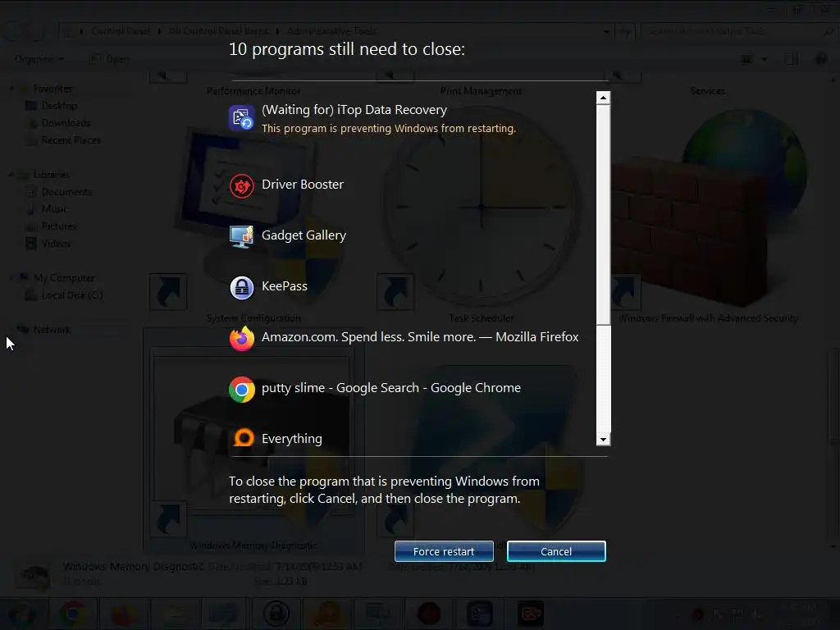Select Recent Places in Explorer navigation pane
The width and height of the screenshot is (840, 630).
point(71,139)
